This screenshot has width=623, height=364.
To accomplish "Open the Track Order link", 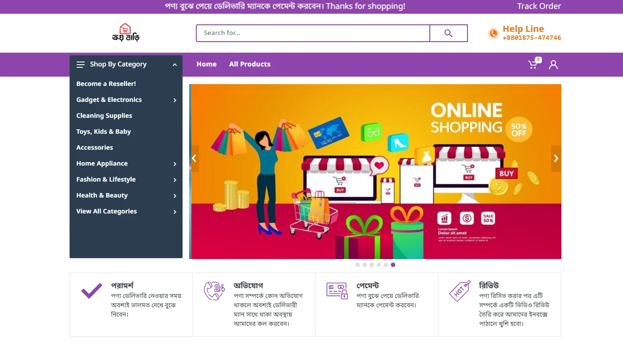I will pyautogui.click(x=539, y=6).
